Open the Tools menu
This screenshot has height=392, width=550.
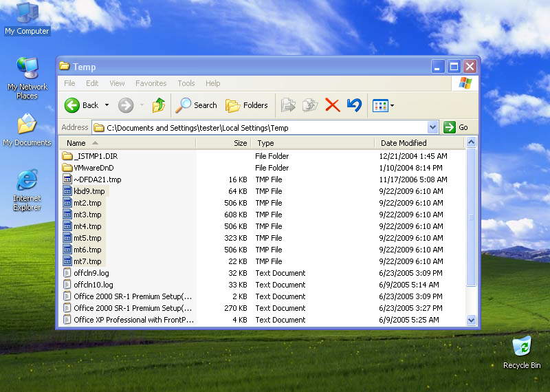(x=186, y=83)
